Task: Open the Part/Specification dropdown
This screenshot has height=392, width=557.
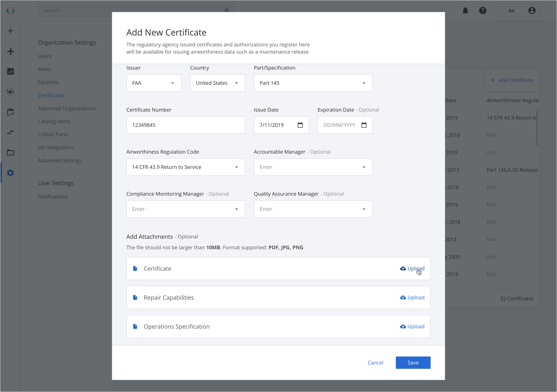Action: point(313,83)
